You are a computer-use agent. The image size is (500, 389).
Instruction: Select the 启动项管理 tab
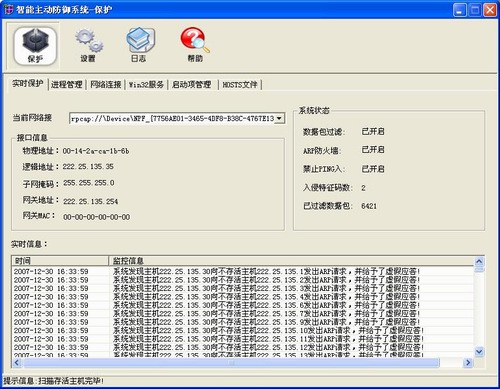191,85
